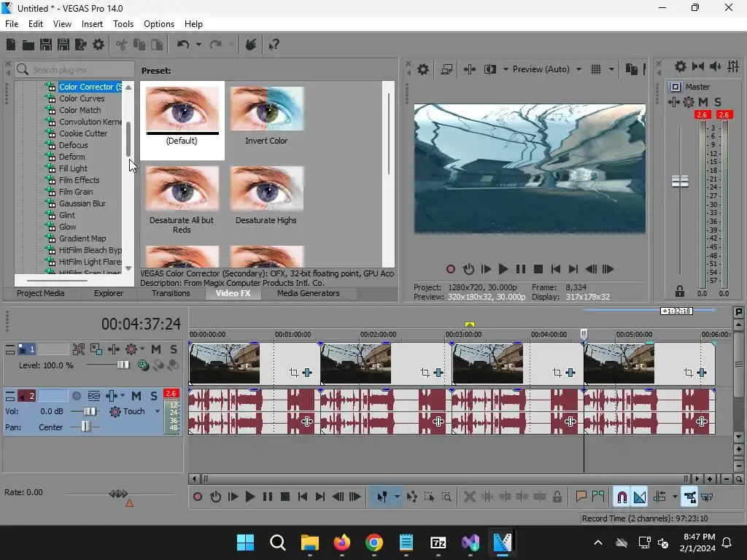Toggle Master bus Mute button
Screen dimensions: 747x560
click(x=703, y=102)
